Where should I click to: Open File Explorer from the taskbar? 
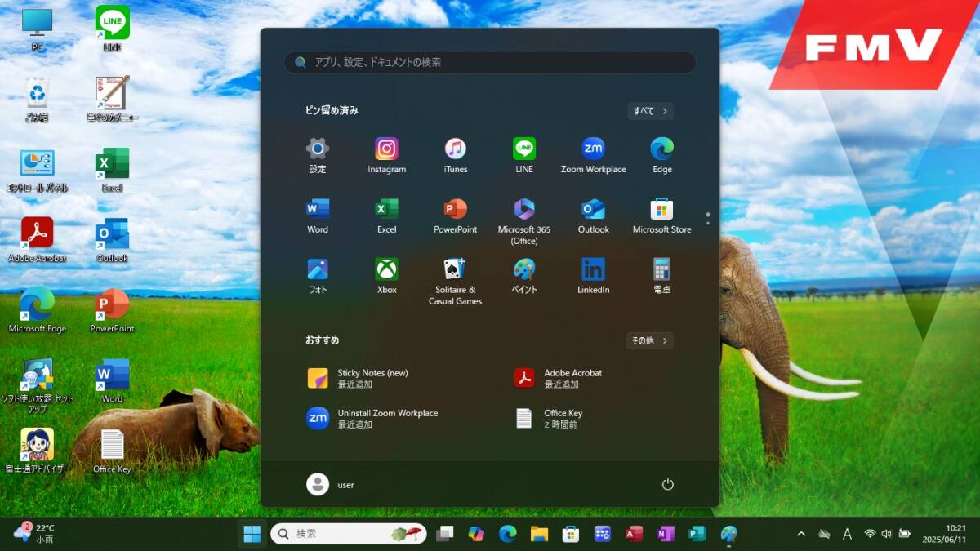(x=539, y=534)
